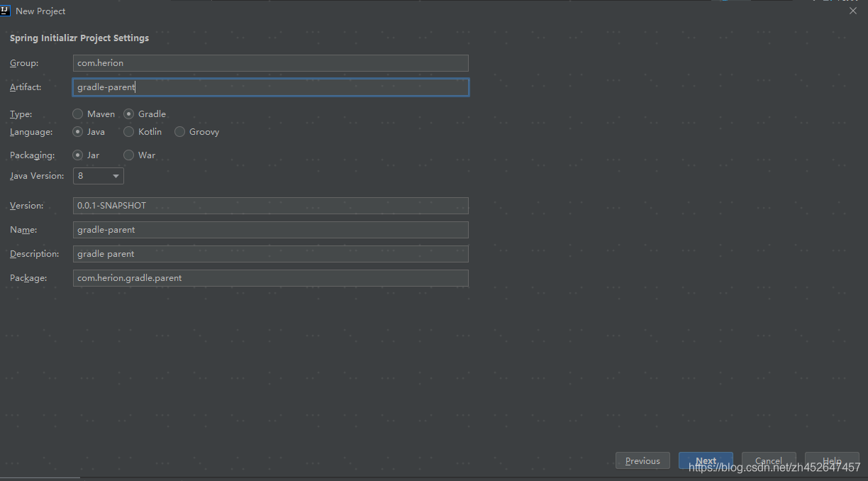This screenshot has width=868, height=481.
Task: Close the New Project dialog
Action: pyautogui.click(x=853, y=11)
